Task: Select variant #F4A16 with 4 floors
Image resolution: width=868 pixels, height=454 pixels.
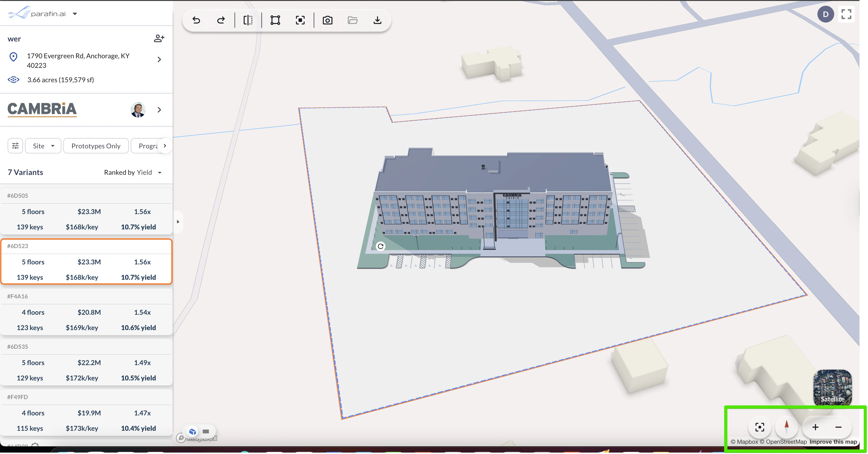Action: [x=86, y=312]
